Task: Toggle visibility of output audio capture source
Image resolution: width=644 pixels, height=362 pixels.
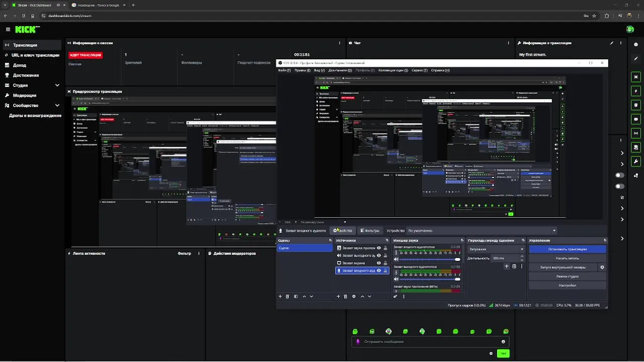Action: 379,255
